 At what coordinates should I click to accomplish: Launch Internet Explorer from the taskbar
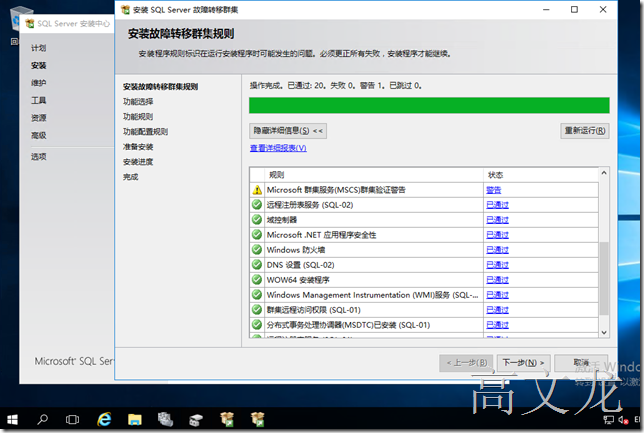[104, 419]
